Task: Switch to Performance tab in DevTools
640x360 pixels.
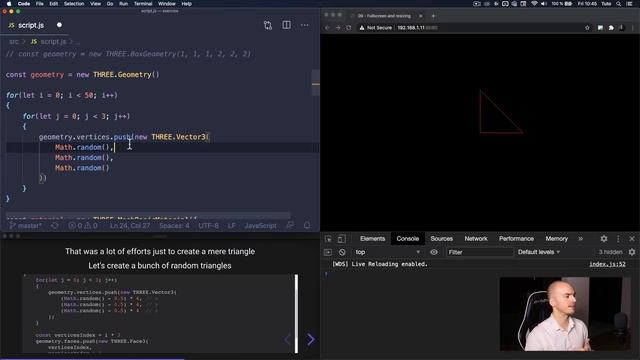Action: (x=516, y=239)
